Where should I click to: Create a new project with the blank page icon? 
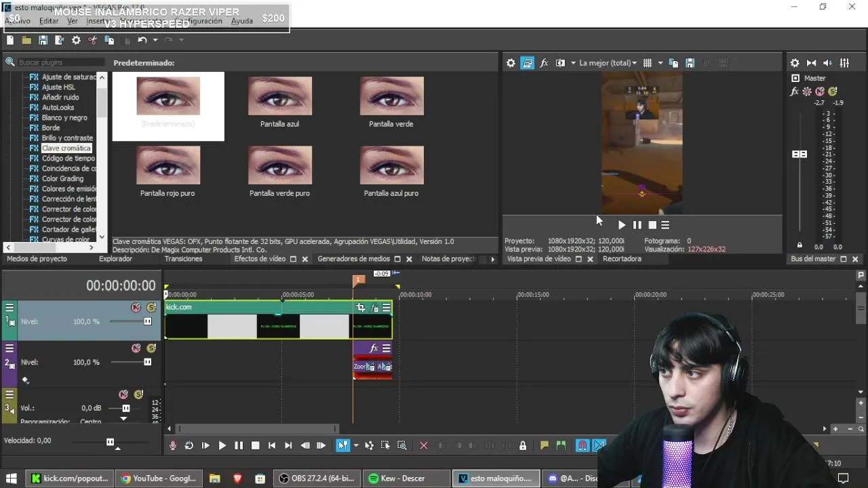10,41
